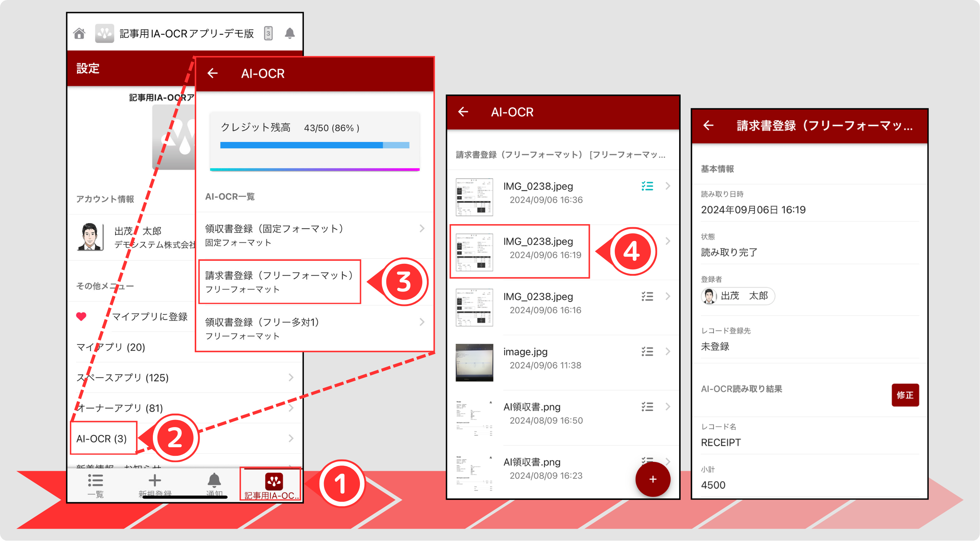The image size is (980, 541).
Task: Tap the 未登録 record destination value
Action: pos(715,346)
